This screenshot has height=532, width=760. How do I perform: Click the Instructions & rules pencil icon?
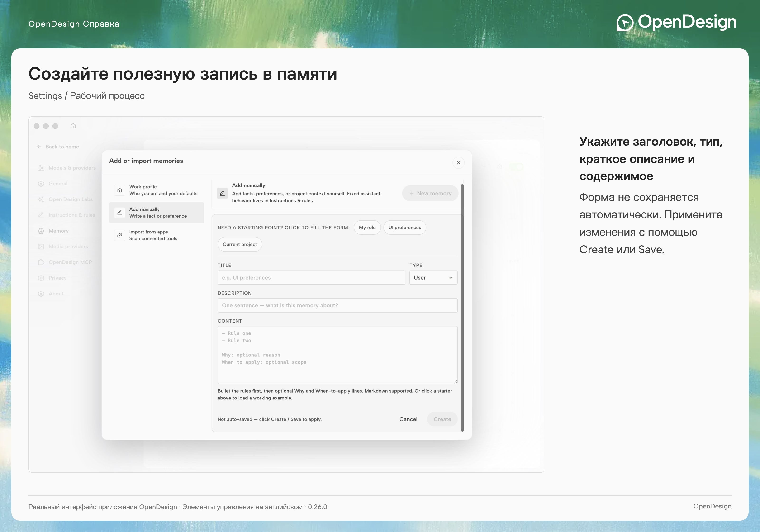[41, 215]
